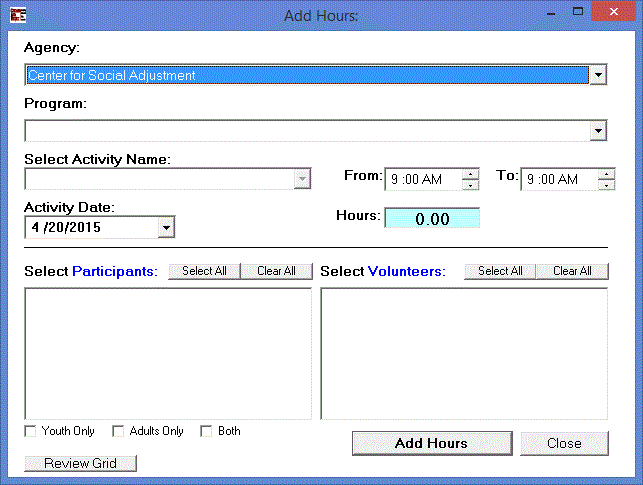Viewport: 643px width, 485px height.
Task: Select All volunteers
Action: point(500,271)
